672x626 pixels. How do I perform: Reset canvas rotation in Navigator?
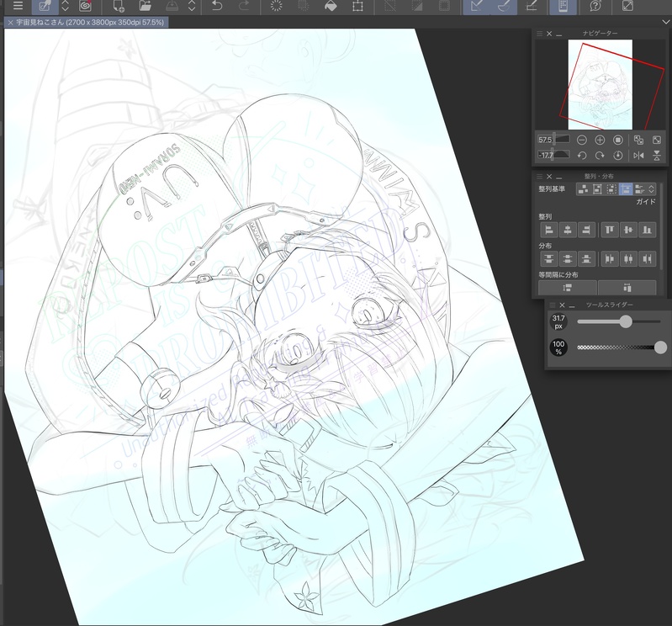pyautogui.click(x=617, y=156)
